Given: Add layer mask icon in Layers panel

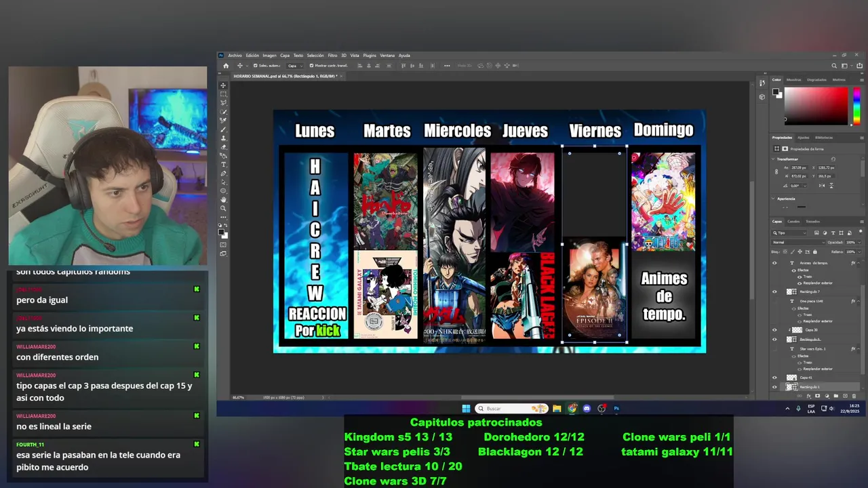Looking at the screenshot, I should coord(817,396).
